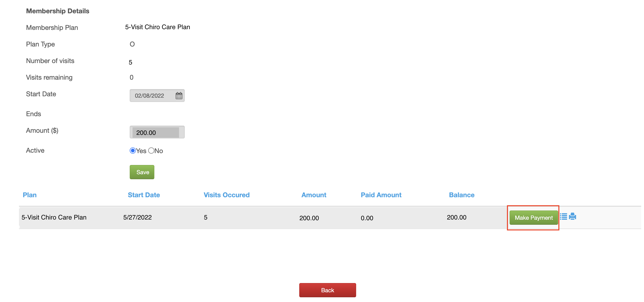Click the Visits remaining value '0'

[132, 78]
